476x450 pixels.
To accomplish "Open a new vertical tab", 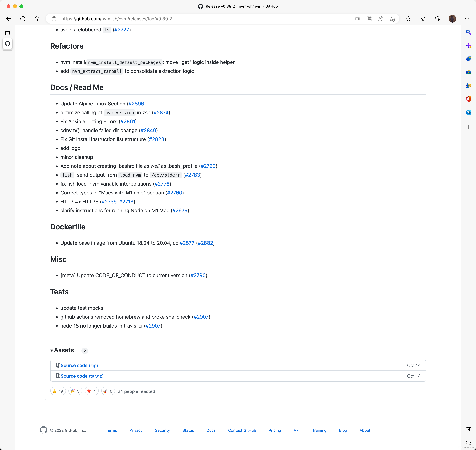I will point(7,57).
